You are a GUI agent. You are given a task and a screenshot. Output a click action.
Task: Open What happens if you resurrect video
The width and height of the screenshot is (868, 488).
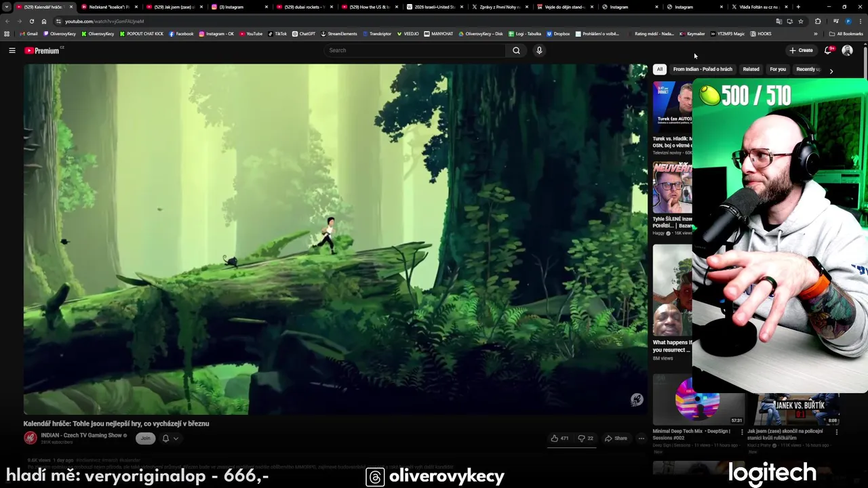click(x=672, y=290)
